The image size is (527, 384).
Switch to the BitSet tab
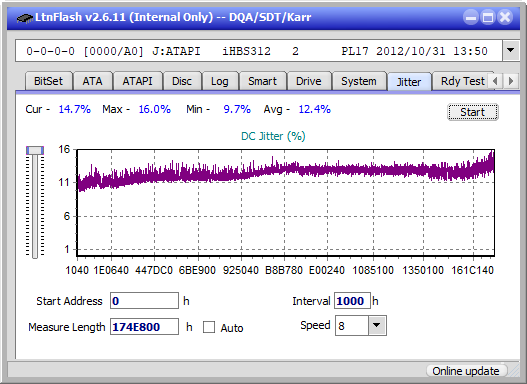coord(48,81)
